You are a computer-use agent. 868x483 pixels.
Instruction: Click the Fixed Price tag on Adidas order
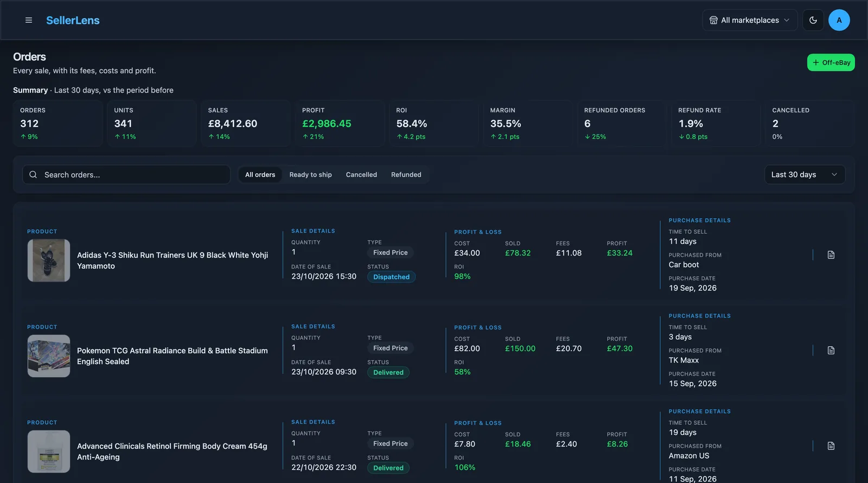391,252
